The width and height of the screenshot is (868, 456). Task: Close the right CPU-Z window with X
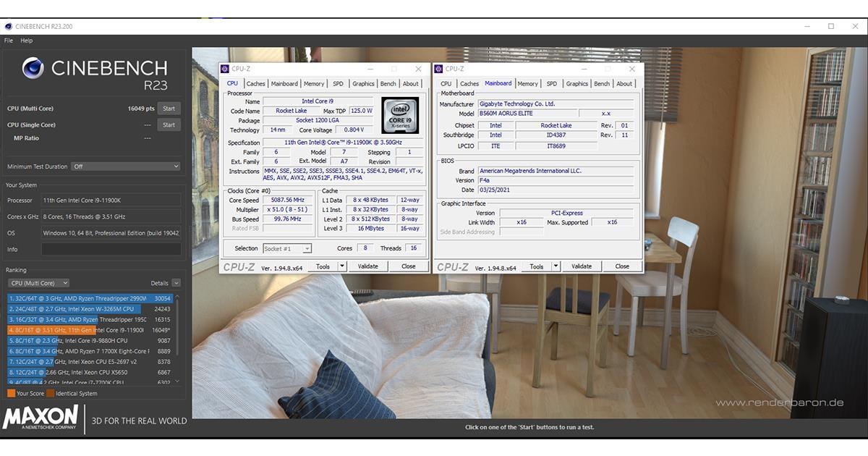click(x=631, y=69)
